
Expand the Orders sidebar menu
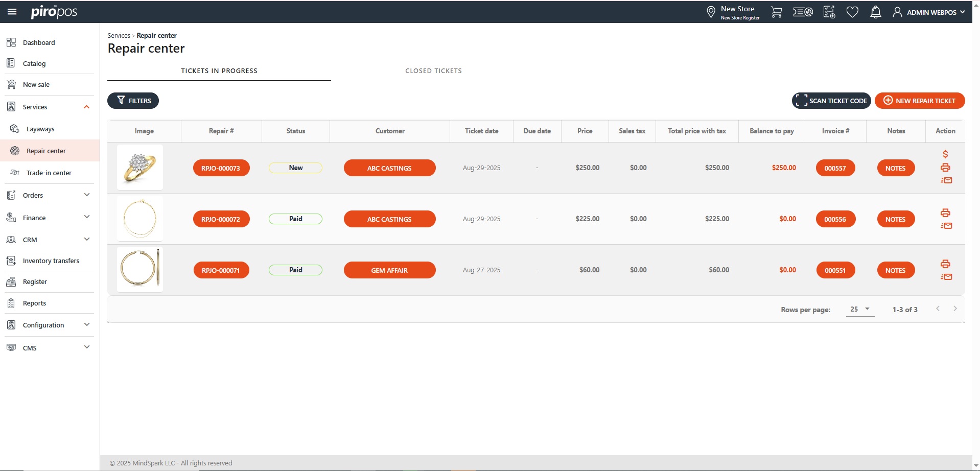click(86, 195)
